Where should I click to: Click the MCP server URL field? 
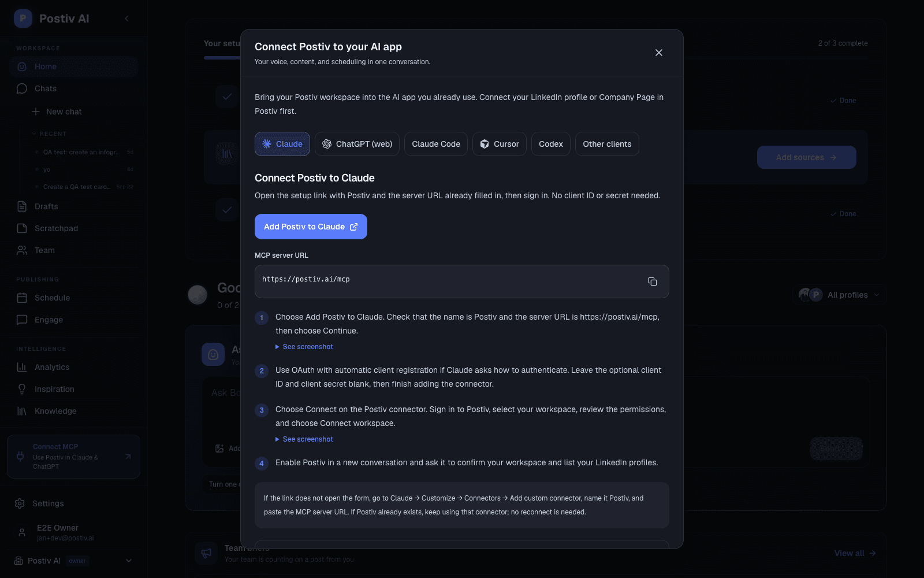pos(462,281)
